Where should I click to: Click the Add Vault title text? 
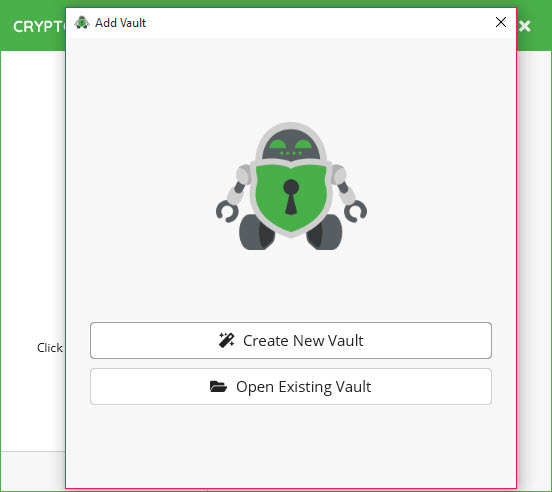click(120, 23)
